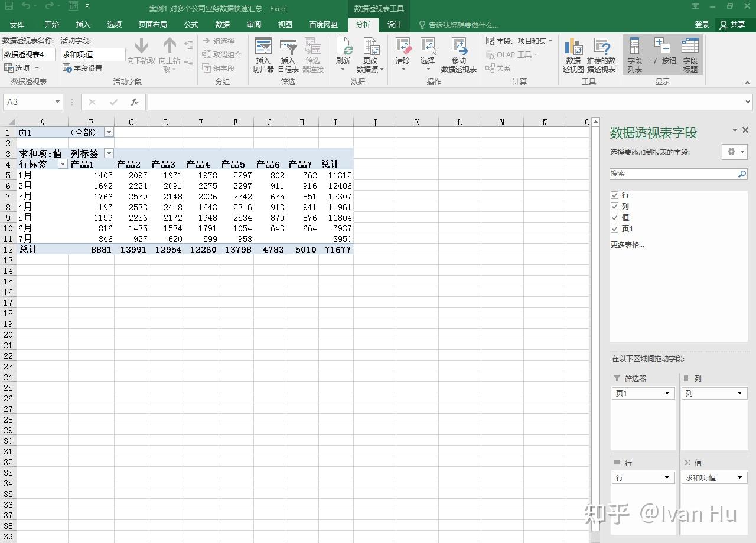Click the Select icon in Actions group
This screenshot has width=756, height=543.
coord(428,47)
